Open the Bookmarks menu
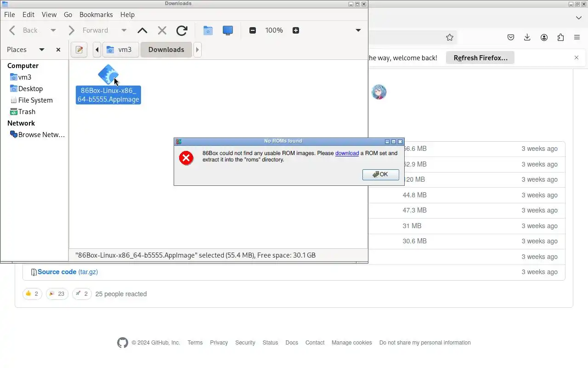The image size is (588, 368). pos(96,15)
